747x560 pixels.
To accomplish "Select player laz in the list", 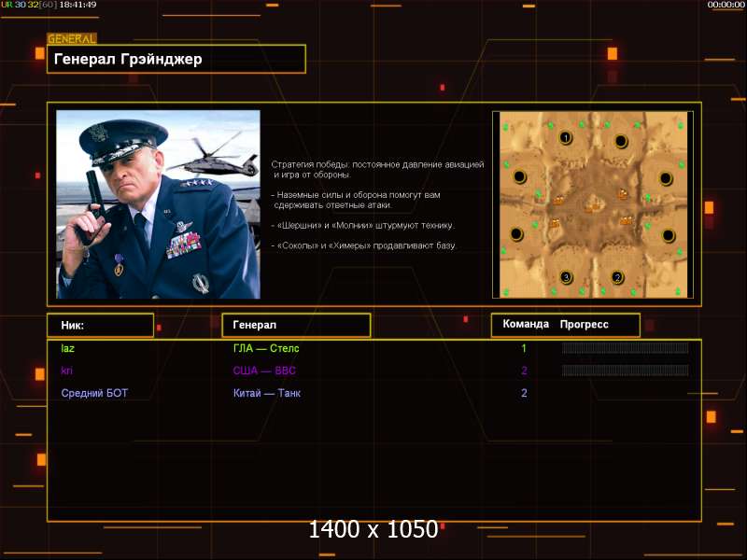I will [67, 348].
